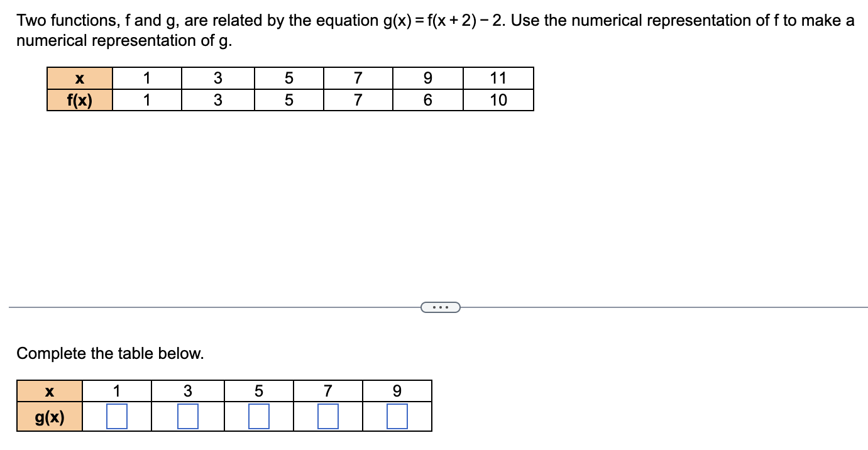Select the x header cell in the f table
Image resolution: width=868 pixels, height=450 pixels.
point(80,77)
